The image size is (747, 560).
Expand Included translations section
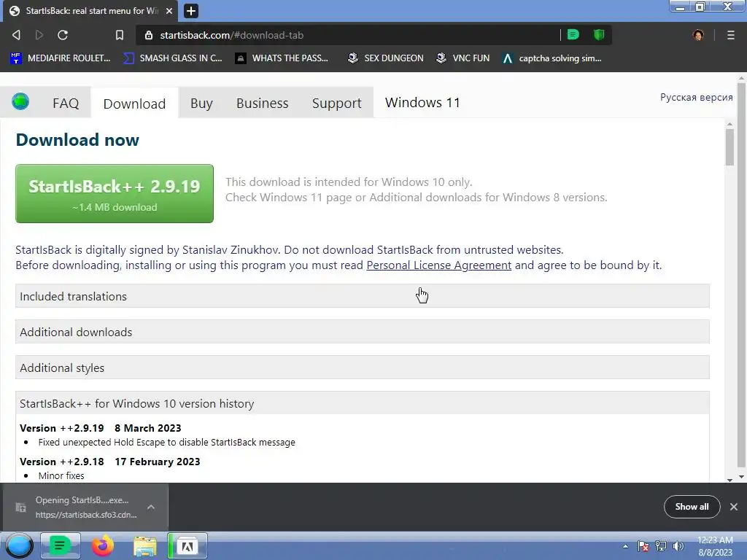pyautogui.click(x=363, y=296)
